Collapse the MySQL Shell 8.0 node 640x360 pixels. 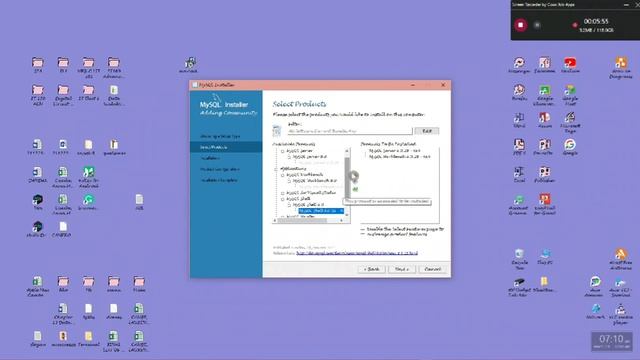coord(289,205)
